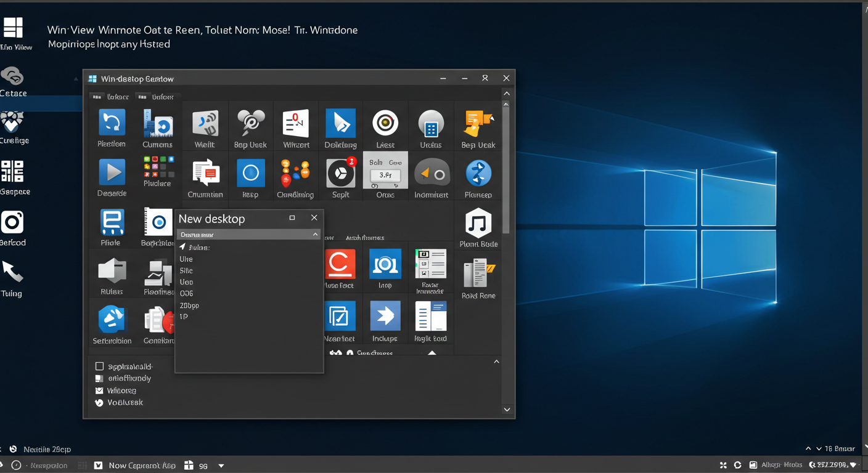Open the 96 dropdown on the taskbar
Image resolution: width=868 pixels, height=473 pixels.
tap(221, 465)
